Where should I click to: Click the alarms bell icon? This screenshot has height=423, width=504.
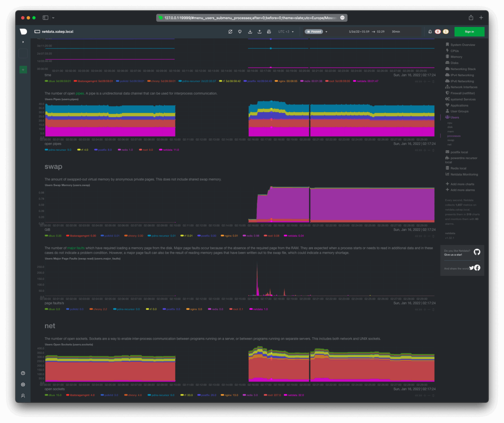[x=430, y=32]
